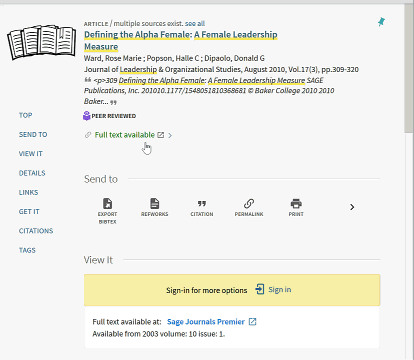Click the text 'Available from 2003 volume: 10 issue: 1.'
The width and height of the screenshot is (414, 360).
(x=159, y=334)
